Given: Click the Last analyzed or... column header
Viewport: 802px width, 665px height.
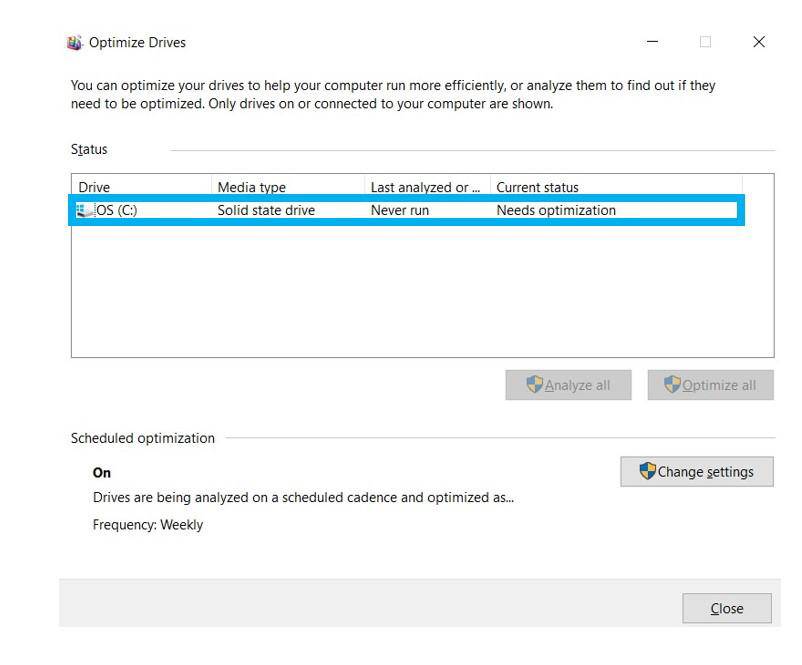Looking at the screenshot, I should pyautogui.click(x=424, y=187).
